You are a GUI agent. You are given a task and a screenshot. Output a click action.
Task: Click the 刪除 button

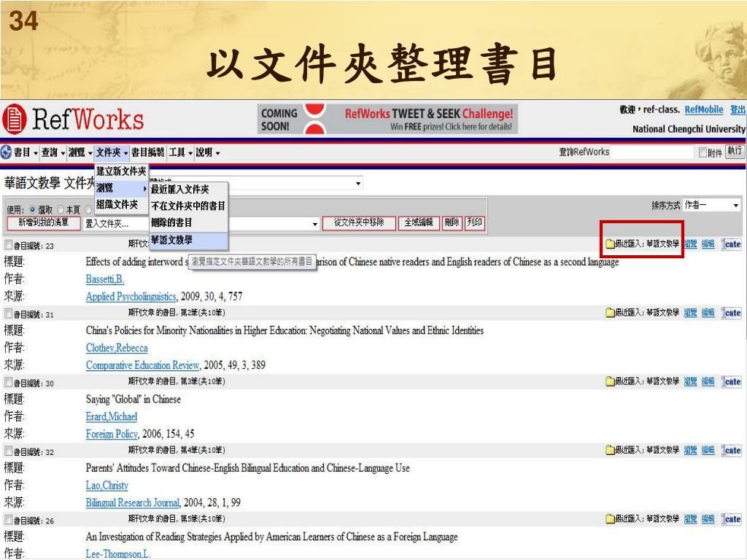(x=452, y=223)
